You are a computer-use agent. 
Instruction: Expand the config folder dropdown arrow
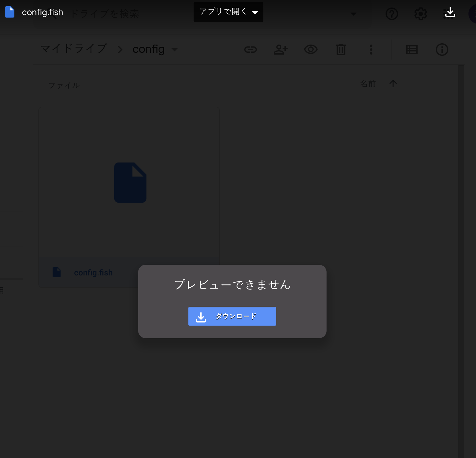[x=175, y=50]
